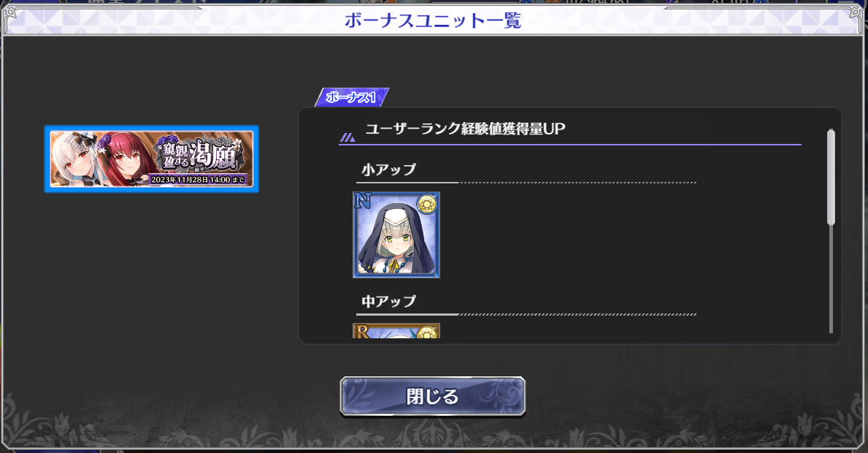The image size is (868, 453).
Task: Click the purple slash icon beside ユーザーランク経験値獲得量UP
Action: 347,137
